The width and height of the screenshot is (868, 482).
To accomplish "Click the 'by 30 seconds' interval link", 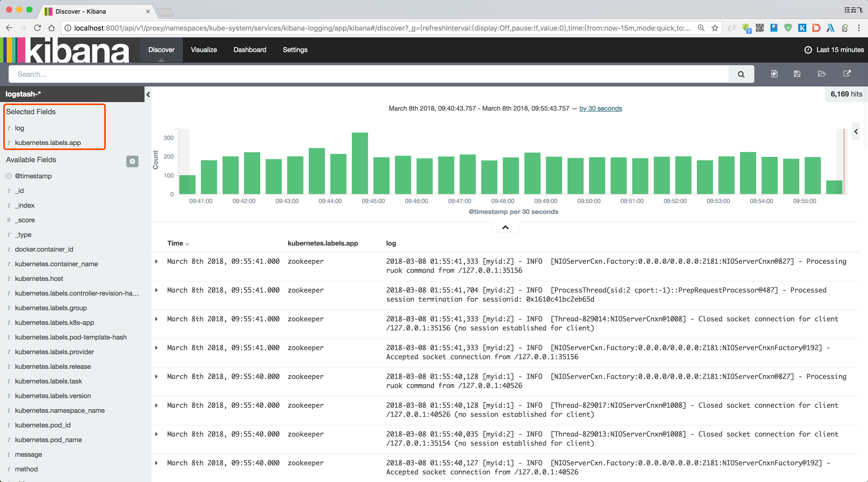I will (600, 108).
